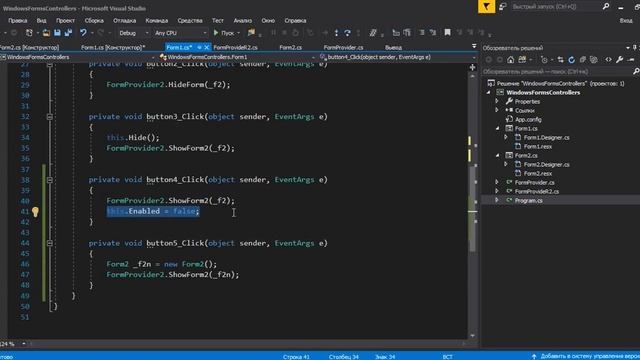This screenshot has width=640, height=360.
Task: Expand the Ссылки references node
Action: tap(497, 110)
